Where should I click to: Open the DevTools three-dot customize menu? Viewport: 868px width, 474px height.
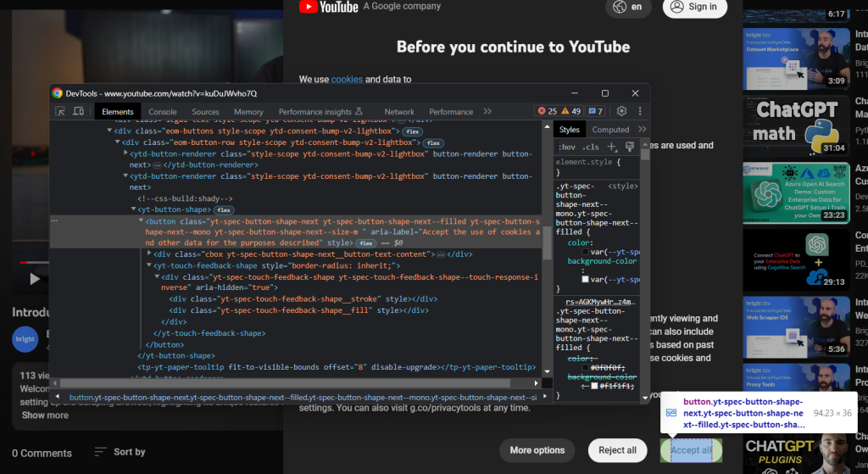click(639, 111)
